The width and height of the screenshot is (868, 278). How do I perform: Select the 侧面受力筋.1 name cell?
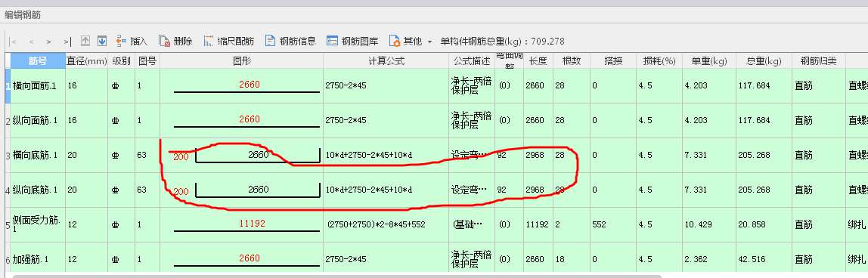(x=39, y=225)
